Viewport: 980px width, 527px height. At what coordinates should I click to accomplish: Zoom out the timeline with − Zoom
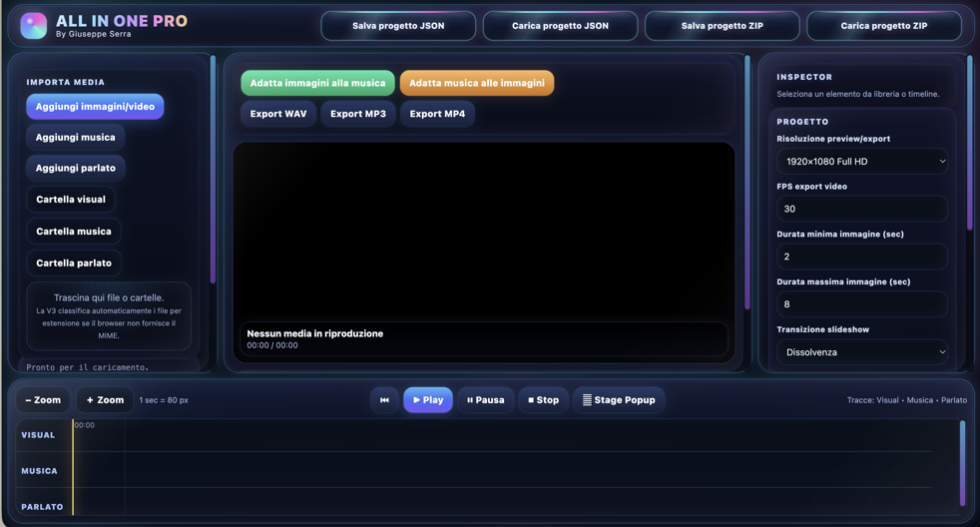43,400
